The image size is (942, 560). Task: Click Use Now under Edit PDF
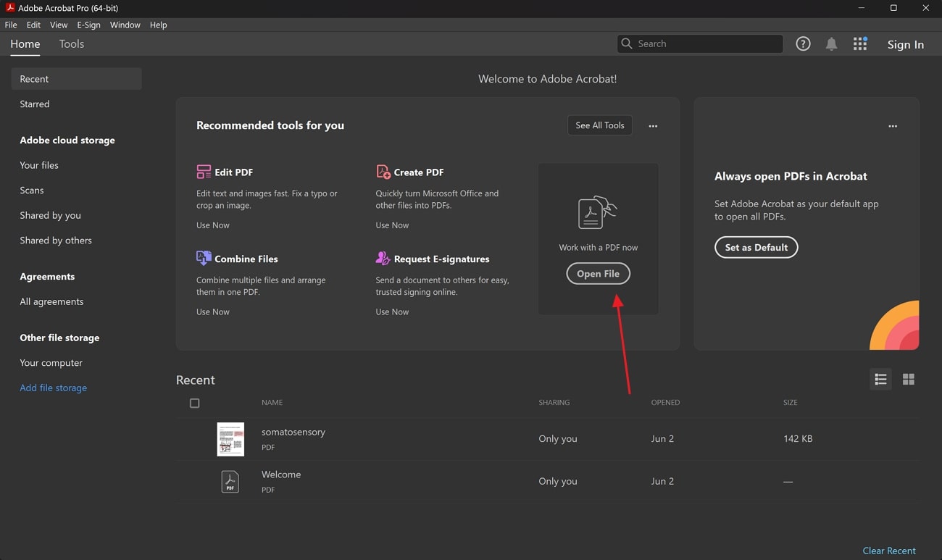click(x=213, y=225)
